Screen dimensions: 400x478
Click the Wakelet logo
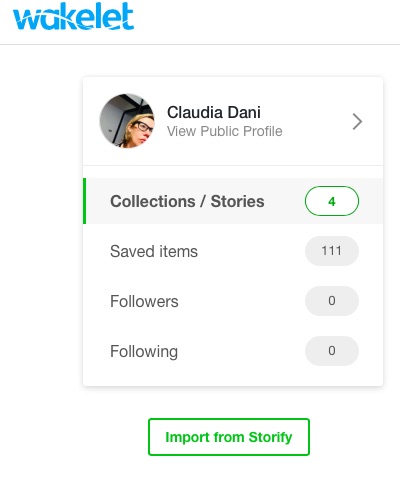click(73, 17)
